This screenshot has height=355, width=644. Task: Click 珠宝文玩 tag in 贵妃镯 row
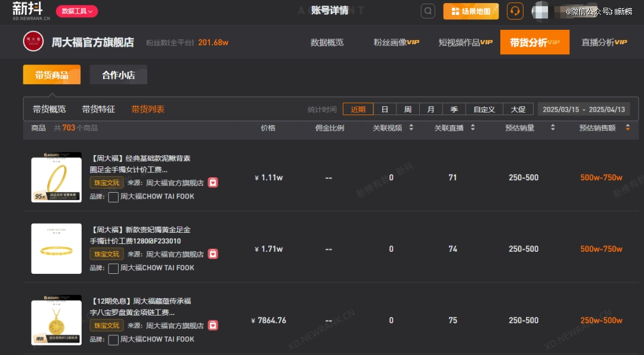point(107,254)
